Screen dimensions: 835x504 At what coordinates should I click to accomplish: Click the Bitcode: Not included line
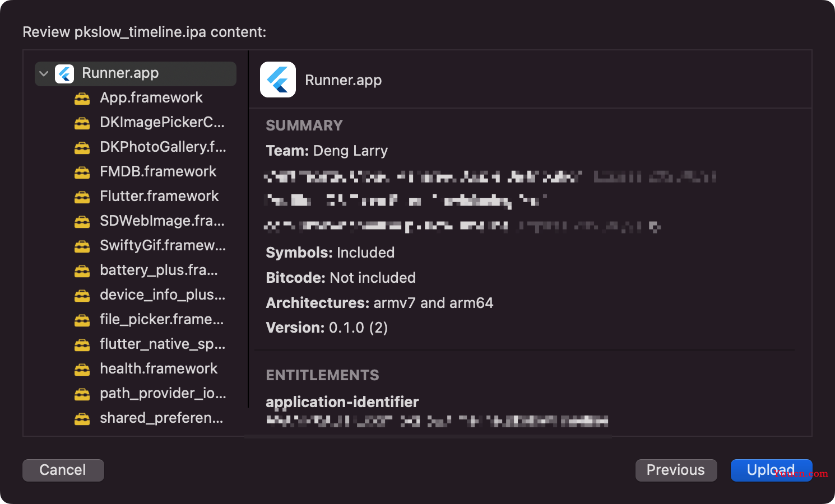(341, 278)
